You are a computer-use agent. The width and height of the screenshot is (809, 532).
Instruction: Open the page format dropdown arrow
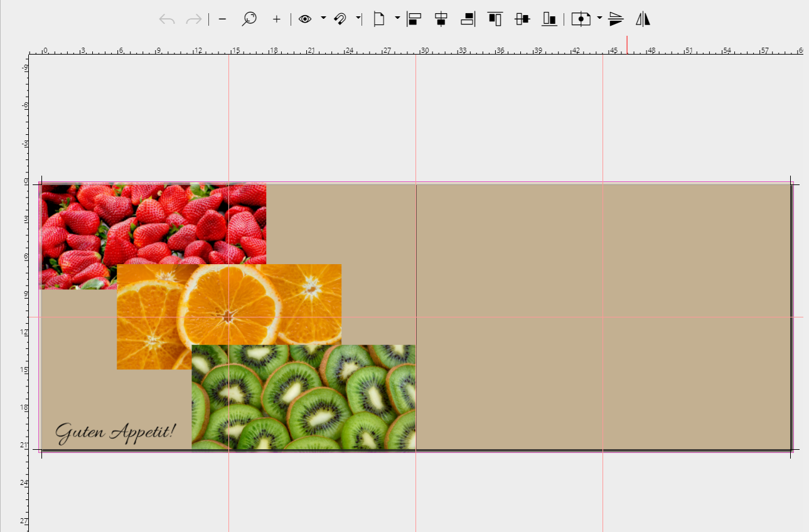397,18
